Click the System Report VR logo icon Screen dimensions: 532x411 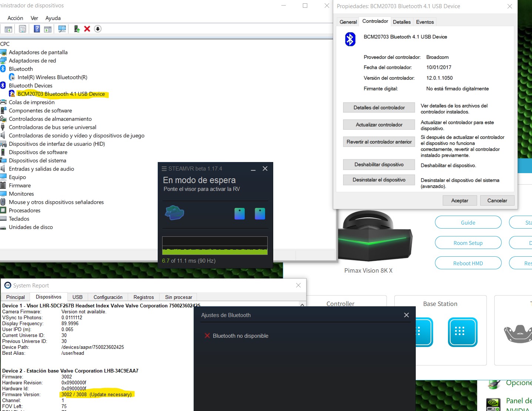[8, 285]
